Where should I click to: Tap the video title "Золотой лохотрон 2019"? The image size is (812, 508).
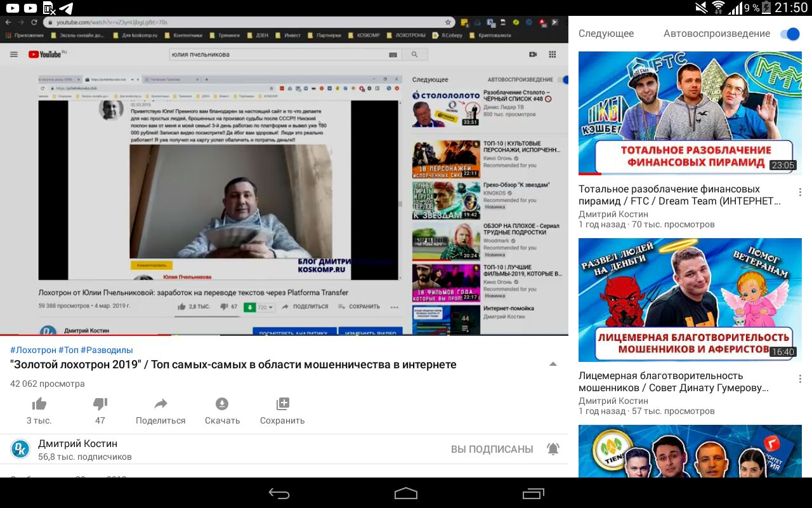(233, 364)
